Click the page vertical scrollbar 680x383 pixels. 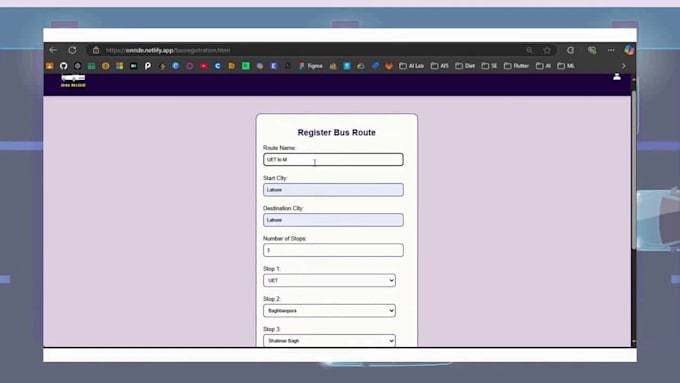634,169
